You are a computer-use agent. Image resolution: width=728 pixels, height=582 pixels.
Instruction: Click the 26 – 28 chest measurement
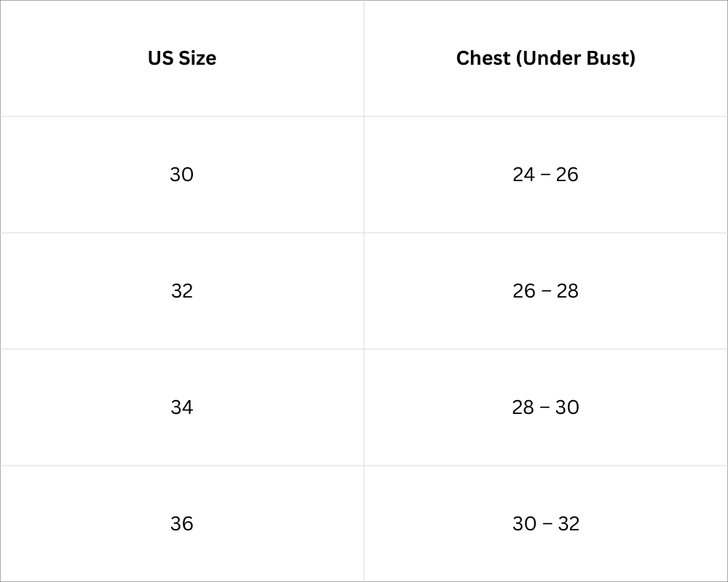click(x=545, y=291)
